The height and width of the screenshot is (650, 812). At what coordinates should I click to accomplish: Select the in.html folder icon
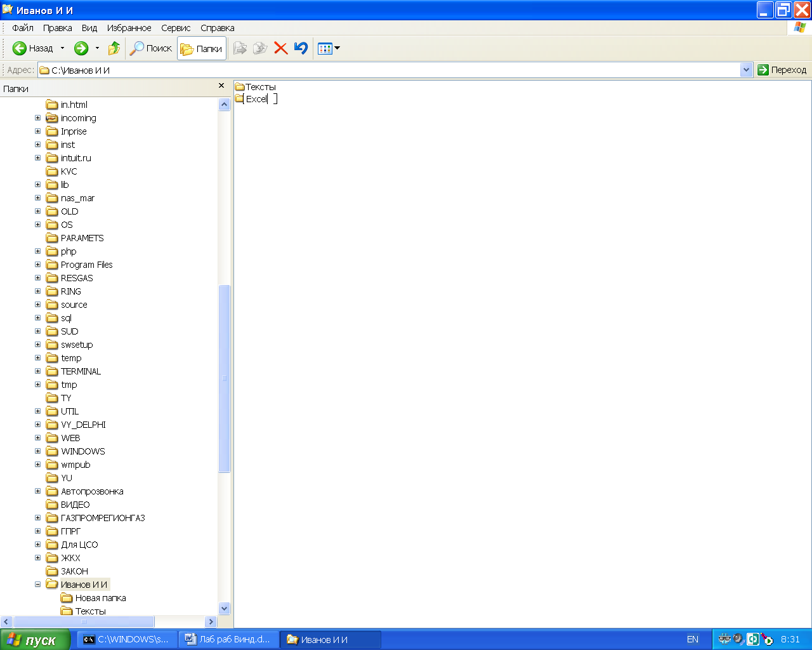[52, 105]
